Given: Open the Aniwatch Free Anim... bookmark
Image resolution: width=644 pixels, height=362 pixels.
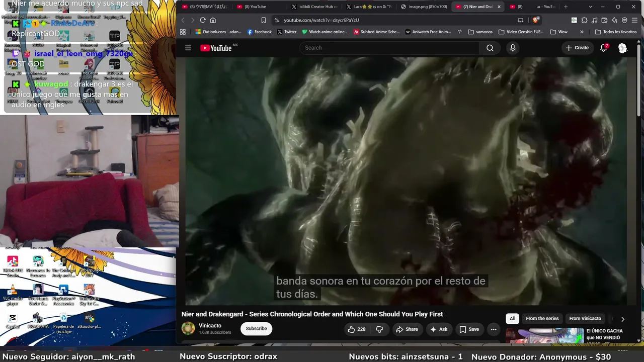Looking at the screenshot, I should click(428, 32).
